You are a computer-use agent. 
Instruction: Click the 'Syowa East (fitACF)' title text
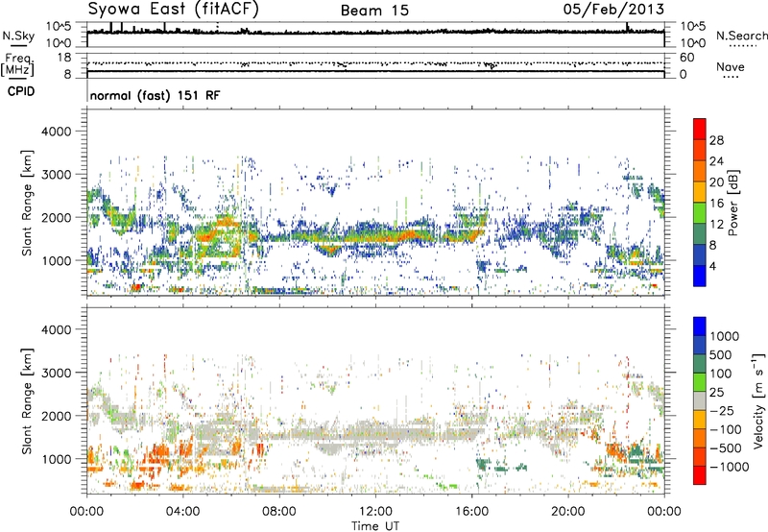coord(174,10)
